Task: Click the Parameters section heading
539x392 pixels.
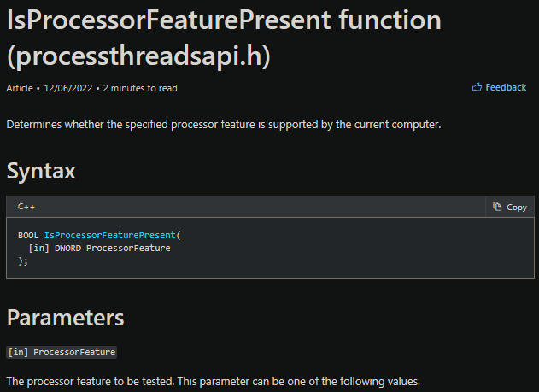Action: click(x=65, y=318)
